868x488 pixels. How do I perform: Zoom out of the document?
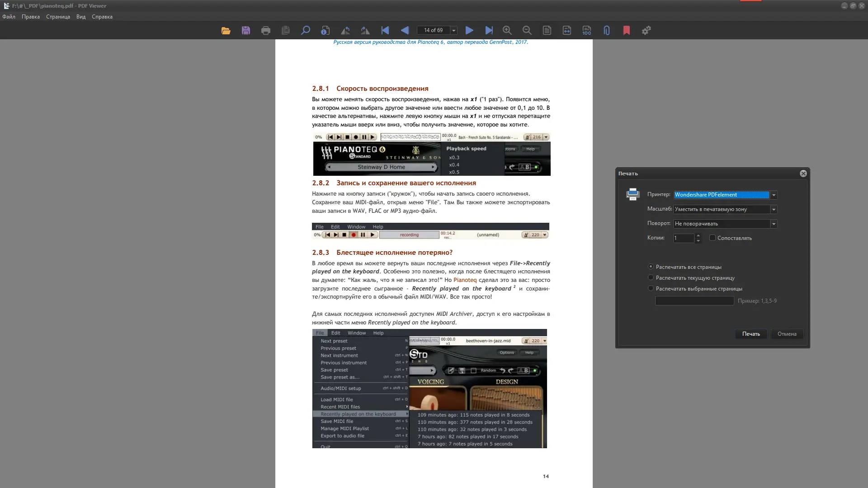click(x=527, y=30)
